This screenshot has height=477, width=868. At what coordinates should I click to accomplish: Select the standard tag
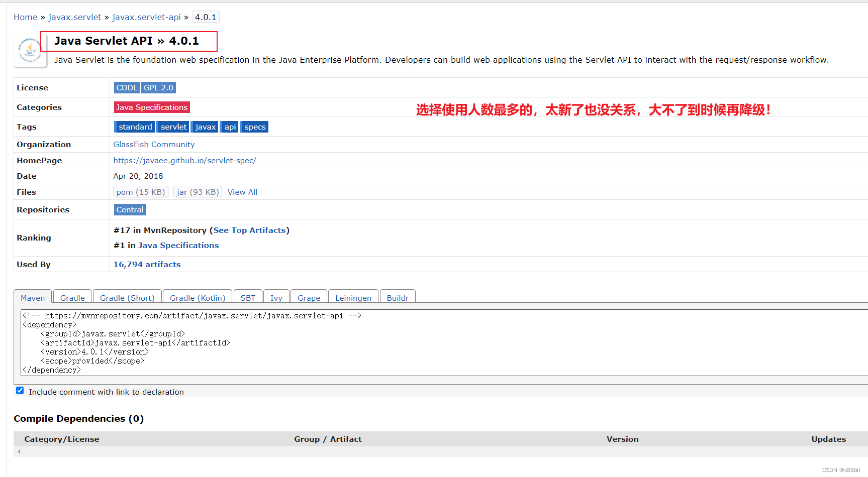[x=135, y=127]
